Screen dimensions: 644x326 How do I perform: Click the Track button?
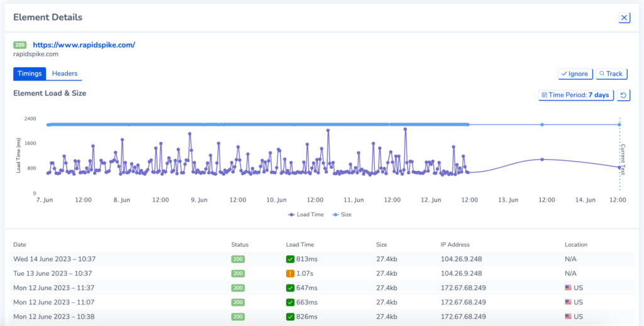[x=611, y=74]
